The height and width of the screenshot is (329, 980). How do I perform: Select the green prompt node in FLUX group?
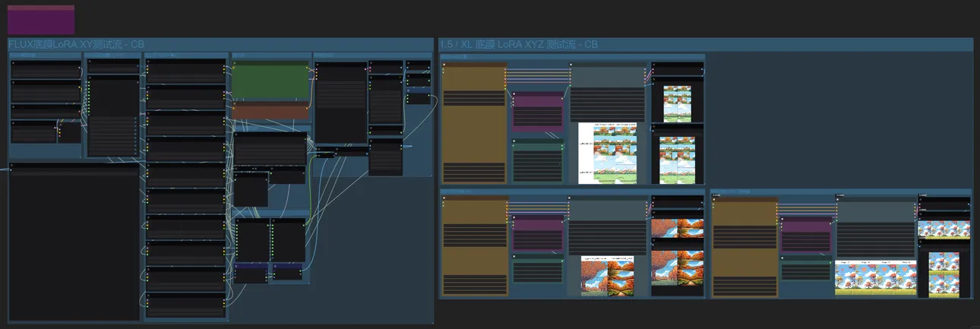[x=270, y=82]
